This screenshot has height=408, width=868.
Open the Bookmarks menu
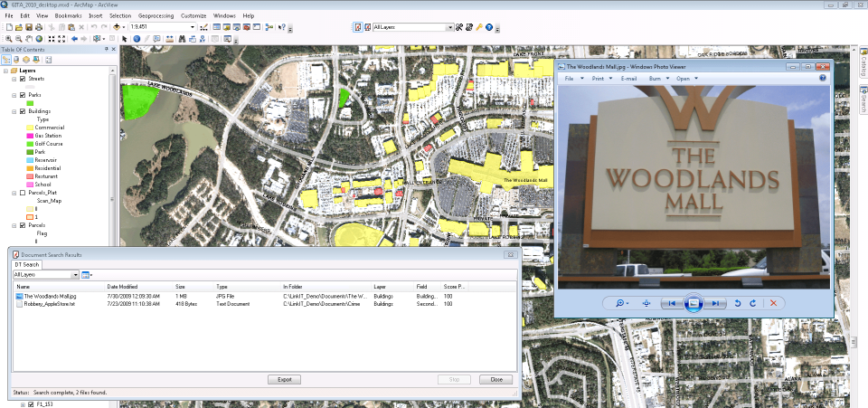coord(68,16)
